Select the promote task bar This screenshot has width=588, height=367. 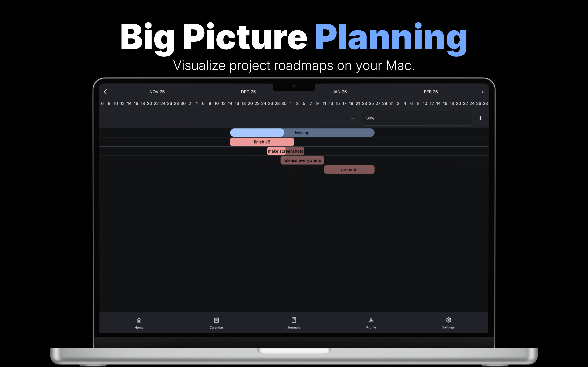(349, 170)
